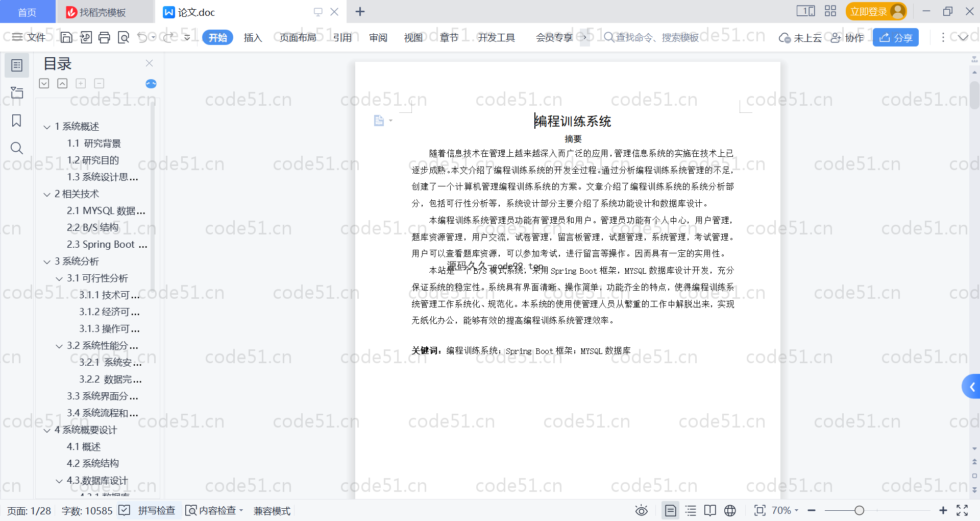The height and width of the screenshot is (521, 980).
Task: Click the window grid icon in title bar
Action: [x=830, y=11]
